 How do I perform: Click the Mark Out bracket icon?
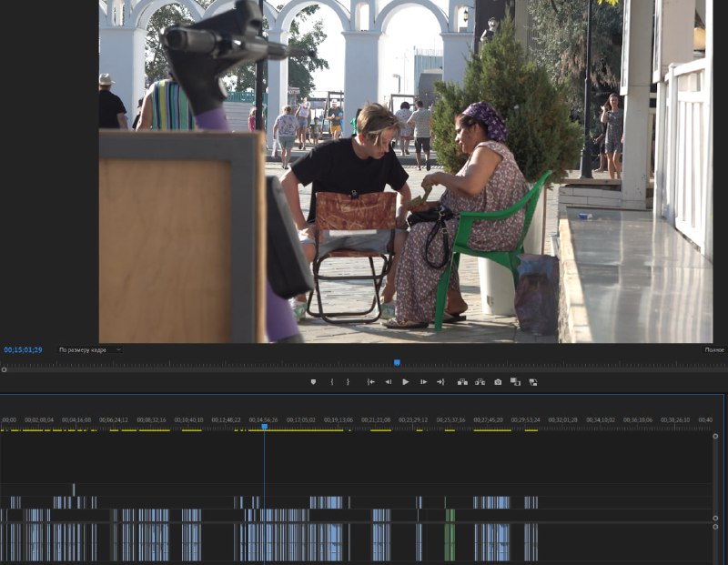tap(348, 382)
